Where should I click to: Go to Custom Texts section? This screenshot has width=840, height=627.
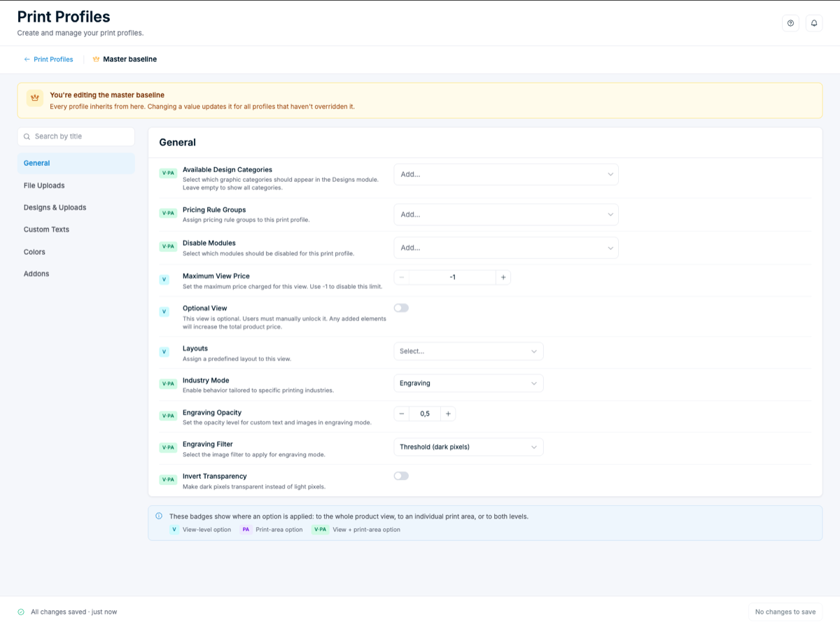76,230
